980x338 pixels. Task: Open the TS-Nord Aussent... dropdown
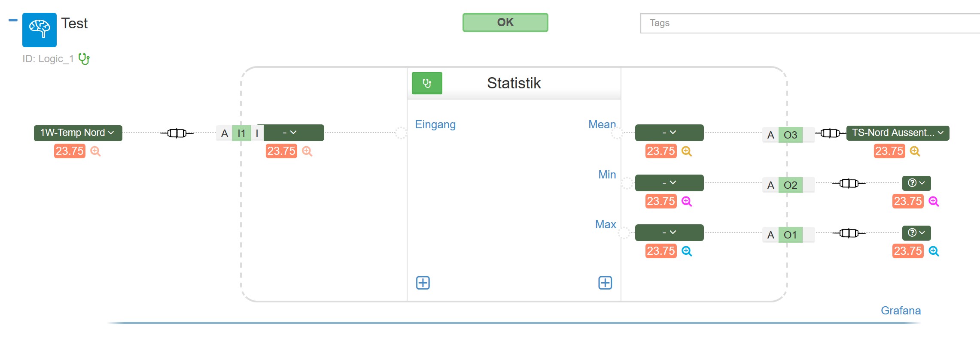pos(898,133)
